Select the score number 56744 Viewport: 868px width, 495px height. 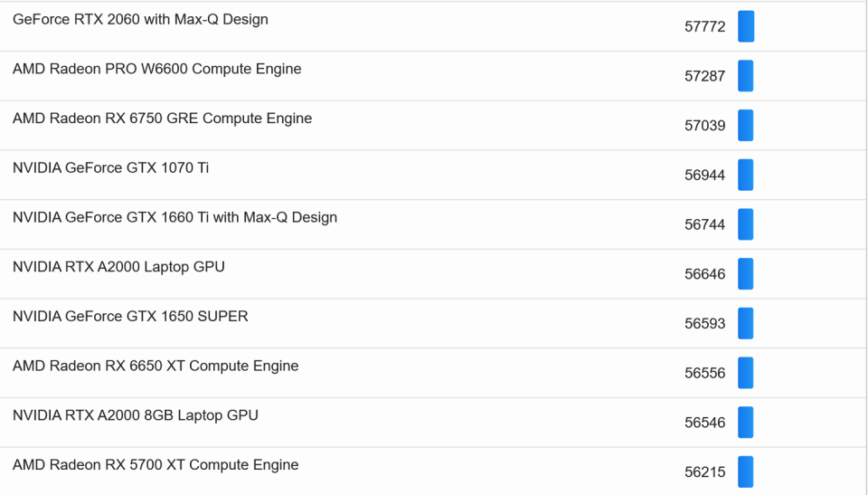pos(704,224)
